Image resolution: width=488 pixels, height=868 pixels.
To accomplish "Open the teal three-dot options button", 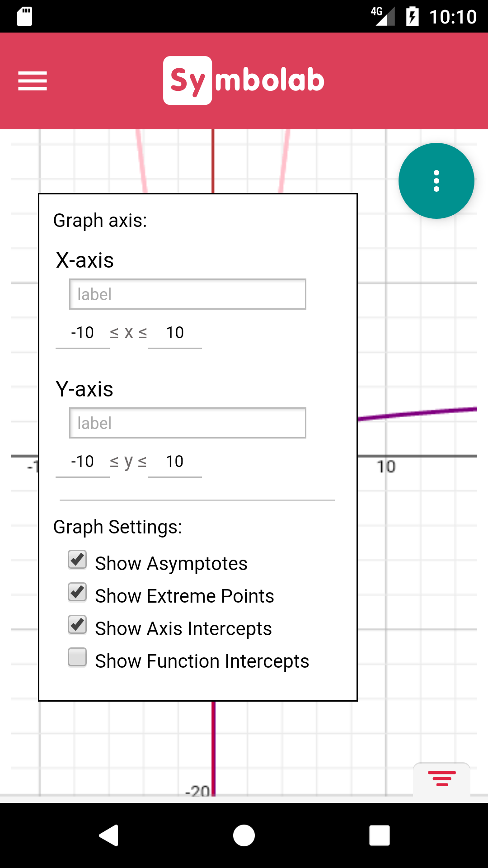I will (436, 180).
